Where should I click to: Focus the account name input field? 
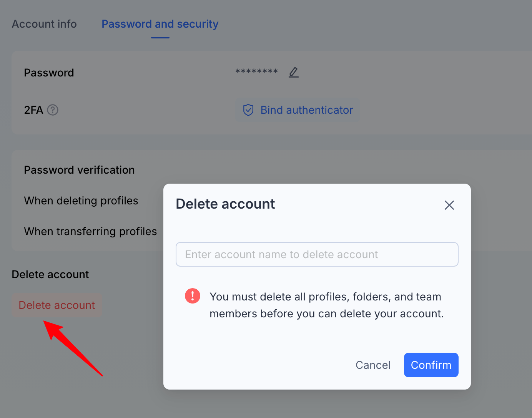point(317,254)
